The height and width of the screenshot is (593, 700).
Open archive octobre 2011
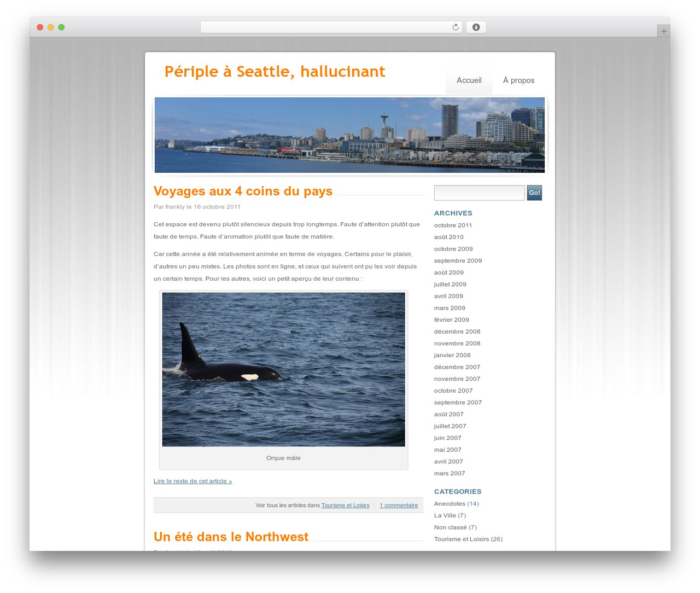pyautogui.click(x=453, y=225)
